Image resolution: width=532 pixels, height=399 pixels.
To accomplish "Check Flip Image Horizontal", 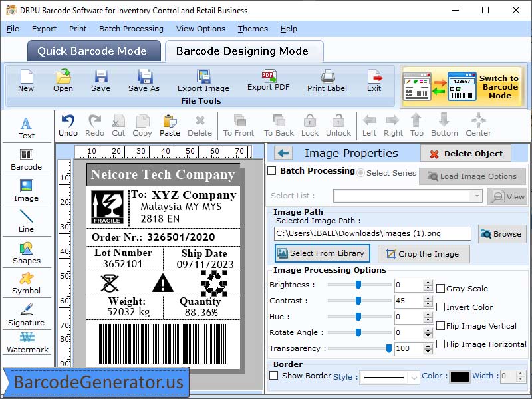I will pyautogui.click(x=440, y=344).
